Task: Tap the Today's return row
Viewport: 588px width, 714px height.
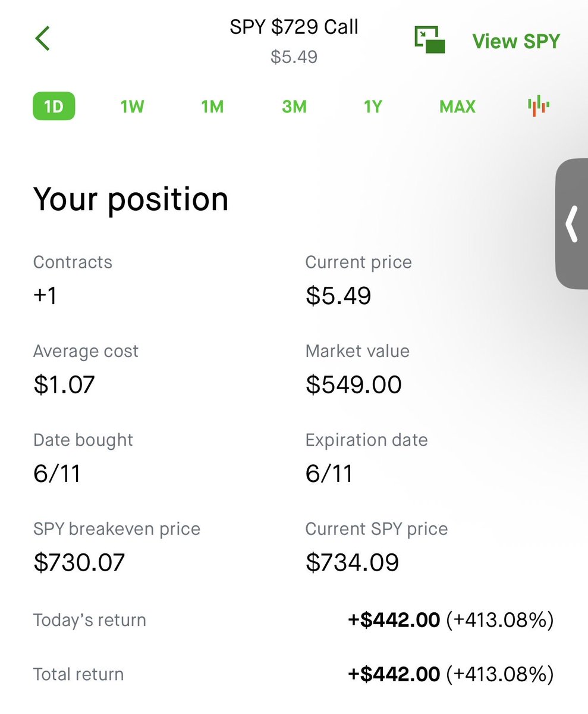Action: point(294,620)
